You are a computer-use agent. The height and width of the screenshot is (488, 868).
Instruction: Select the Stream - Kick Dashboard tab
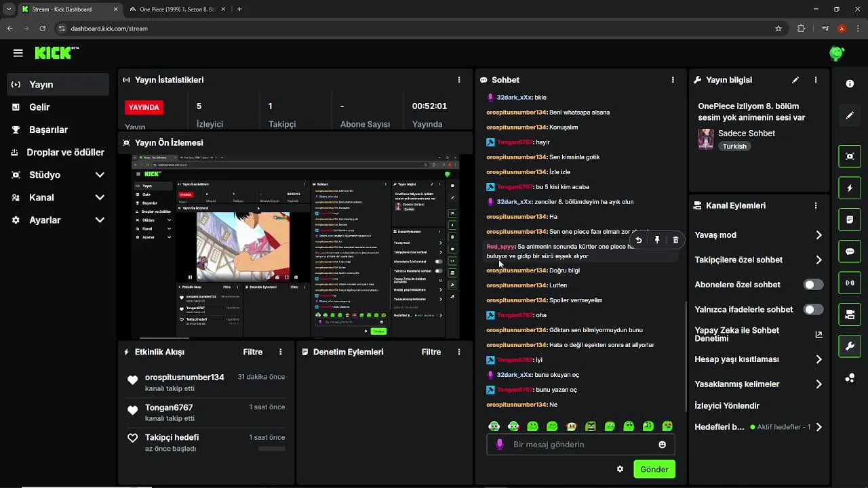coord(70,9)
